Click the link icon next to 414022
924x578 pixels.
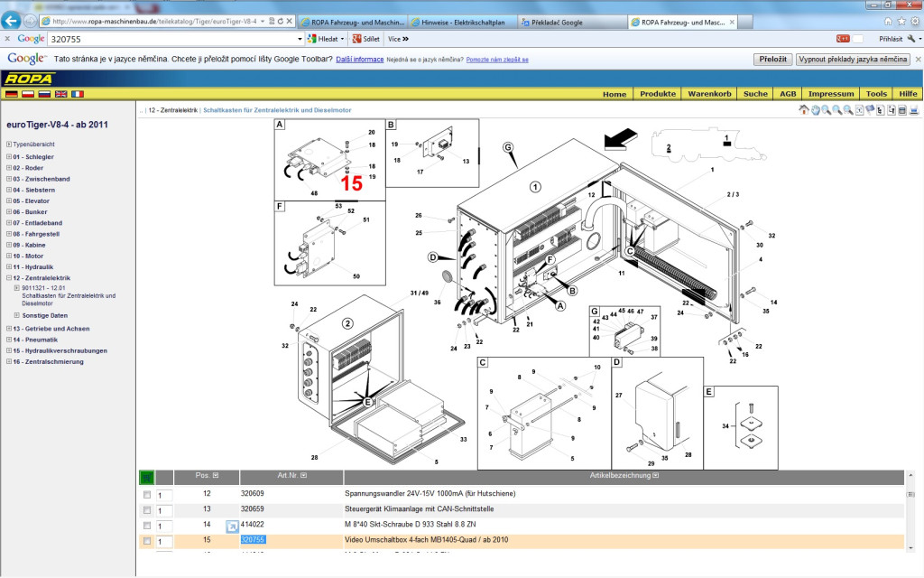pos(232,527)
